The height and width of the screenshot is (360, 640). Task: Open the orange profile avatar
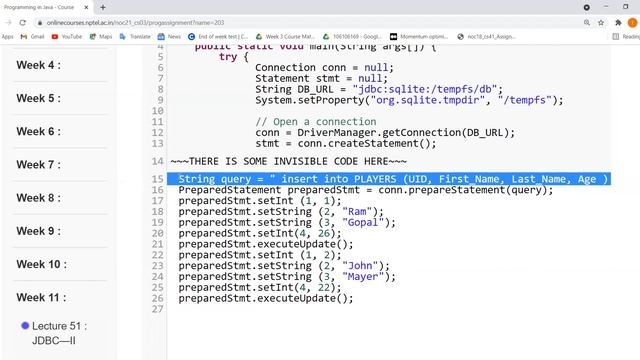[632, 23]
